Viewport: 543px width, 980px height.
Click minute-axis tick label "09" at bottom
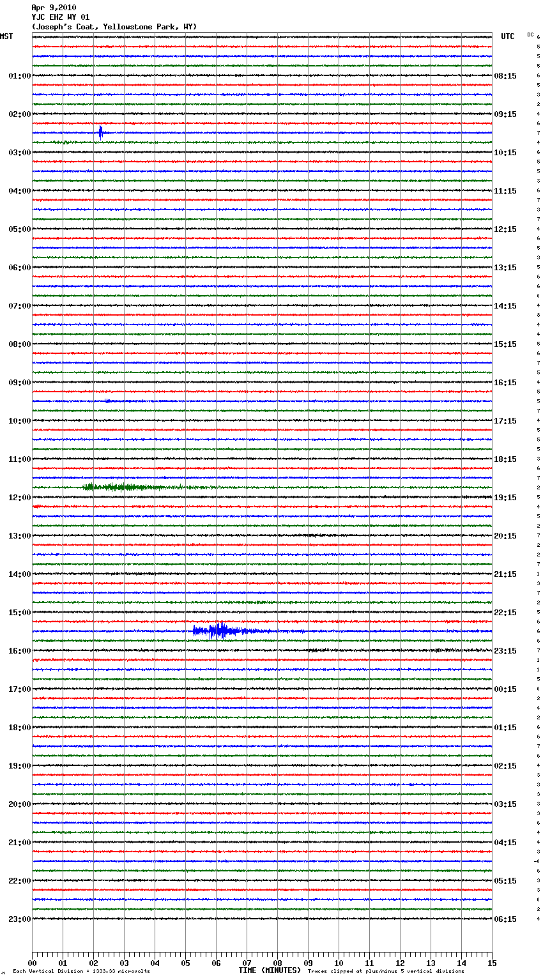tap(308, 963)
